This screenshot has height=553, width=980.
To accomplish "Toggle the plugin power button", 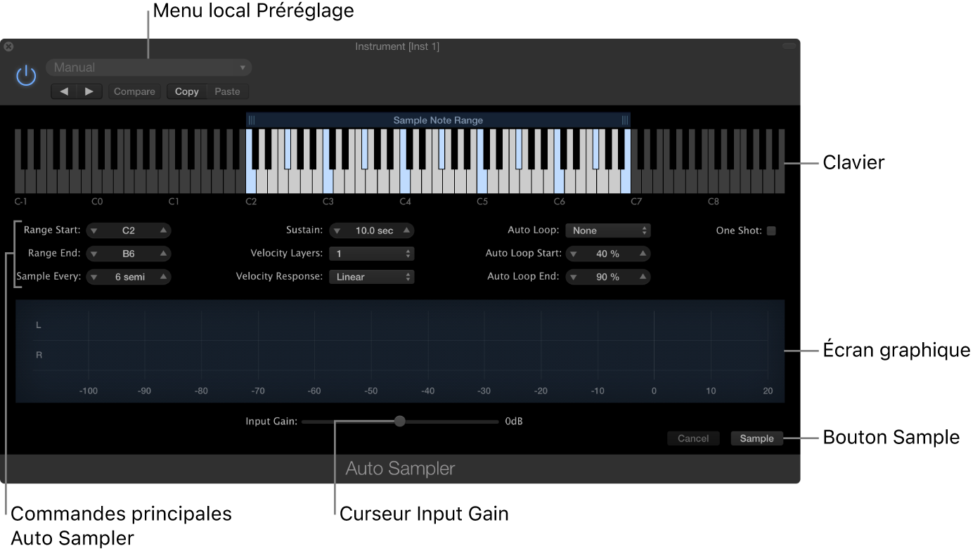I will [x=25, y=75].
